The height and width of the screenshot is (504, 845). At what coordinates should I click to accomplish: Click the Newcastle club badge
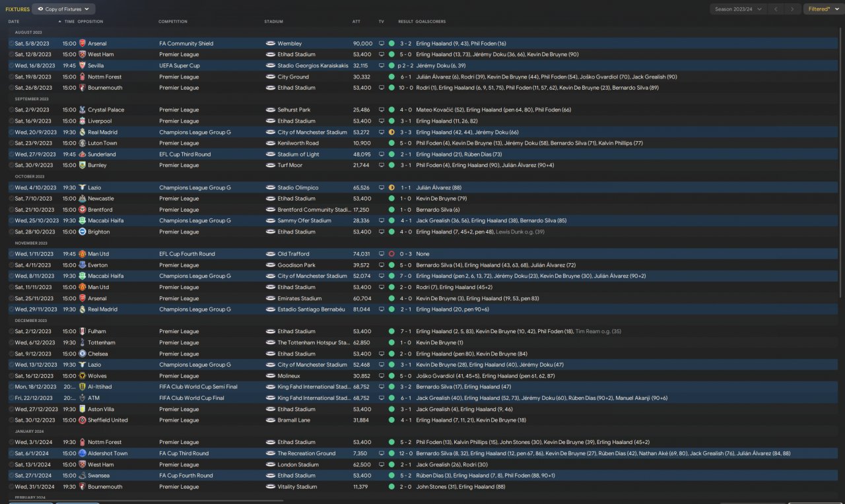[82, 199]
